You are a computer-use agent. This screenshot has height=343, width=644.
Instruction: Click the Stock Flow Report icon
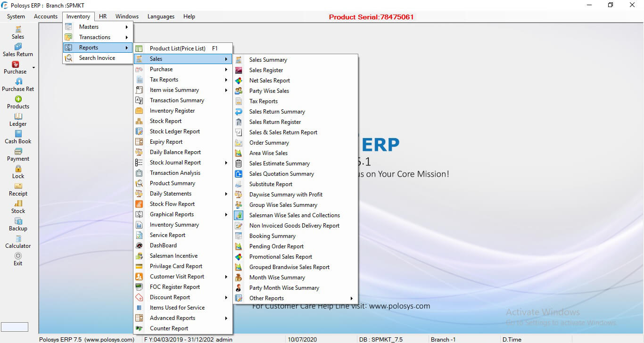point(139,204)
